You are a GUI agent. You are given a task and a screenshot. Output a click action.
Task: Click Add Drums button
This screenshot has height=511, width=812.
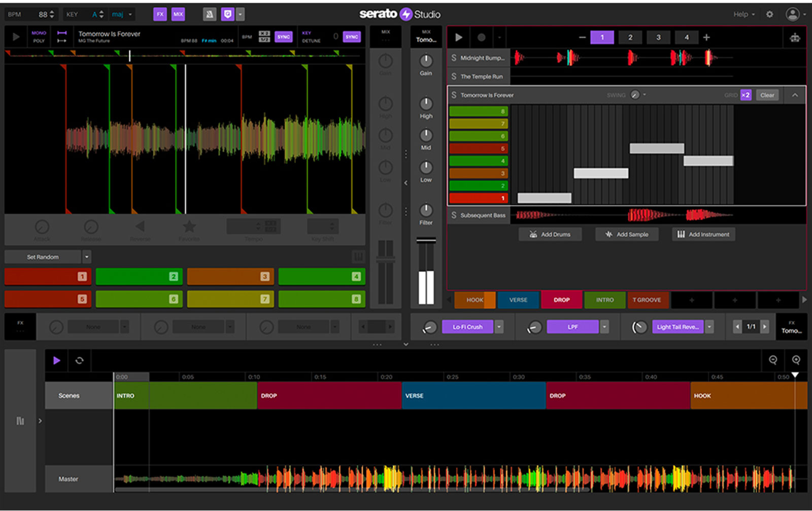click(x=550, y=234)
